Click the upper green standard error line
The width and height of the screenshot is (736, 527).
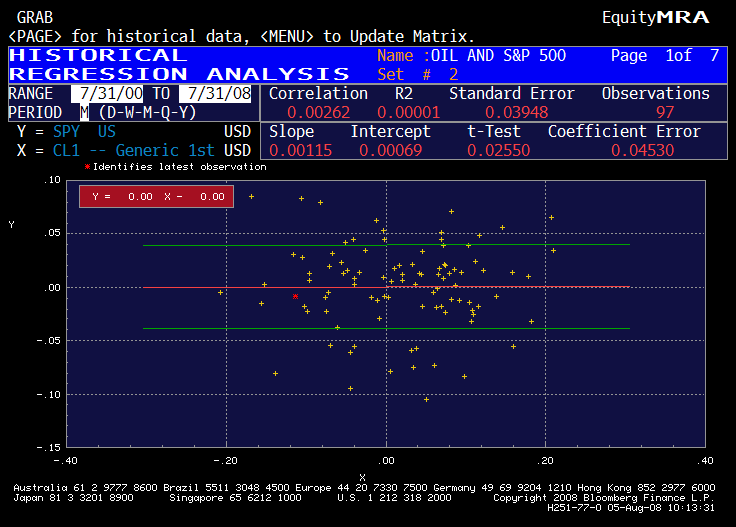510,244
